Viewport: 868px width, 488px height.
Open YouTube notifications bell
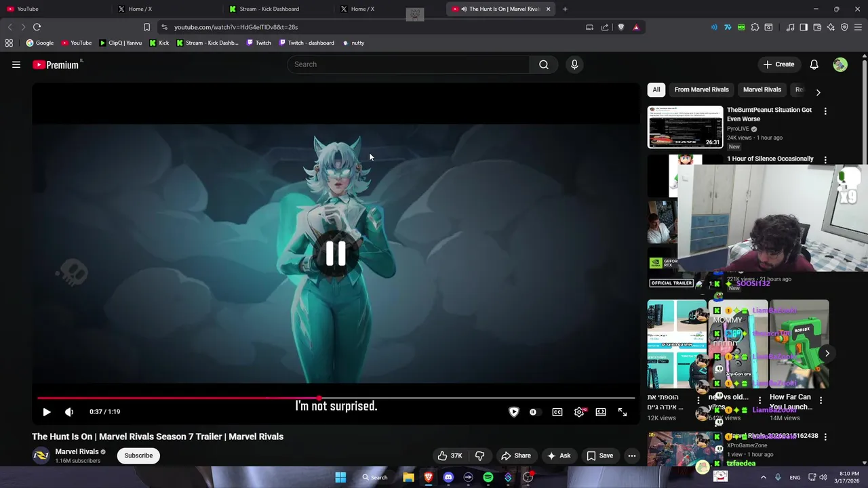(814, 64)
